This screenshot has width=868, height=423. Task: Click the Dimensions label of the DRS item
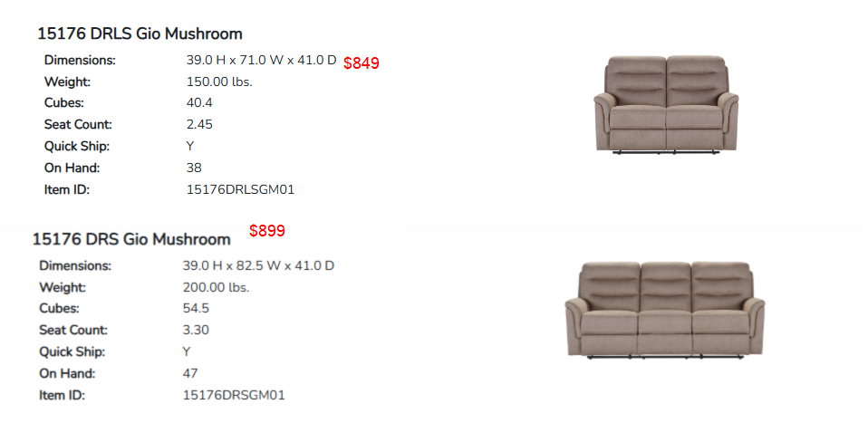[75, 265]
